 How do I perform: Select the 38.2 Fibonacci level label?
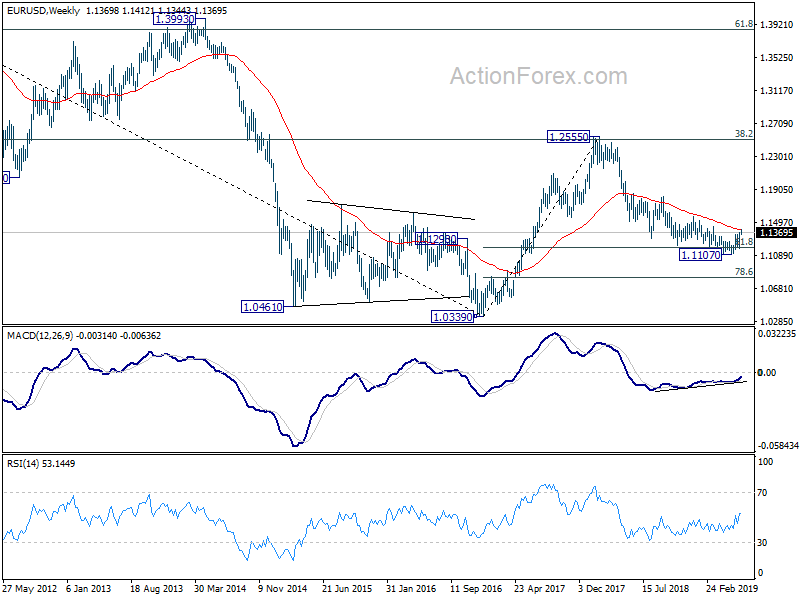click(744, 134)
